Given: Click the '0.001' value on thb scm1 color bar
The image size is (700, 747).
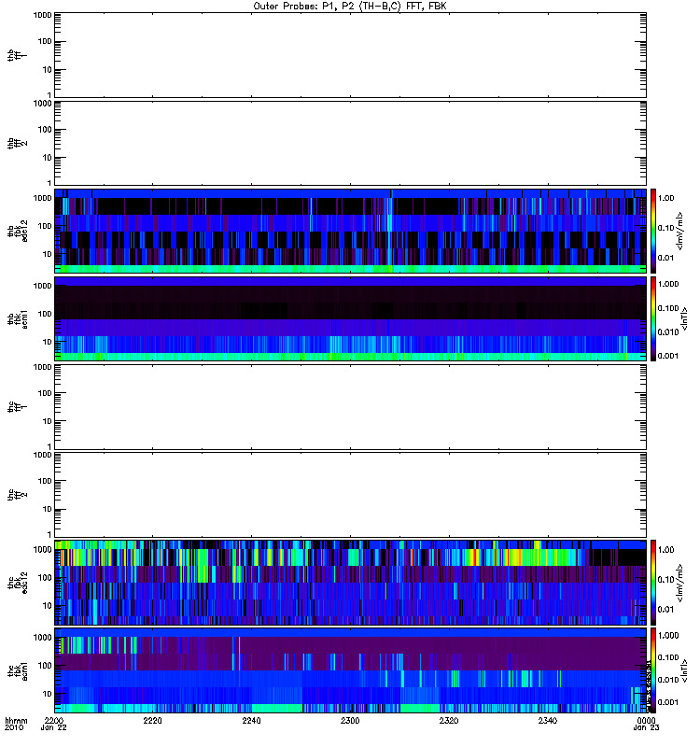Looking at the screenshot, I should [x=668, y=356].
